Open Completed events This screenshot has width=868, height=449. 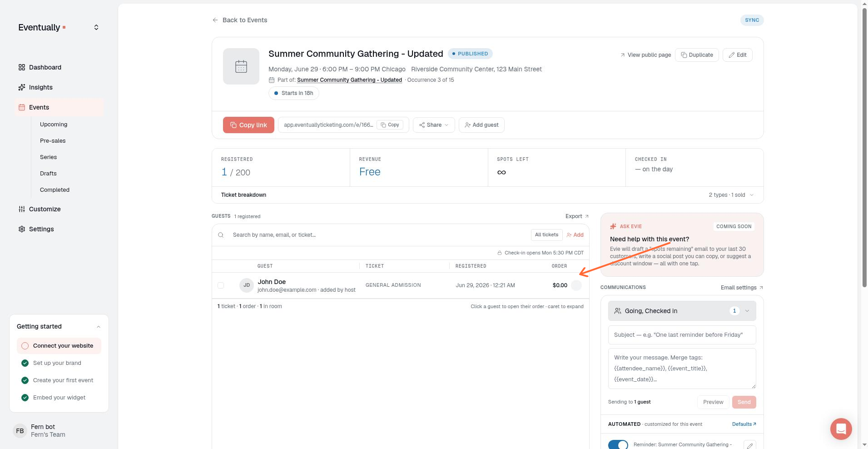(55, 190)
